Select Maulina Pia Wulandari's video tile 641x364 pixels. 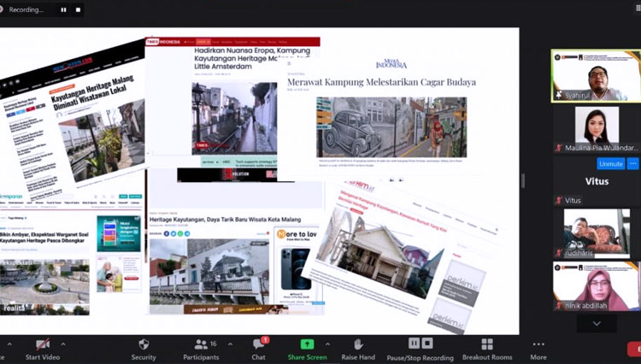(x=597, y=129)
